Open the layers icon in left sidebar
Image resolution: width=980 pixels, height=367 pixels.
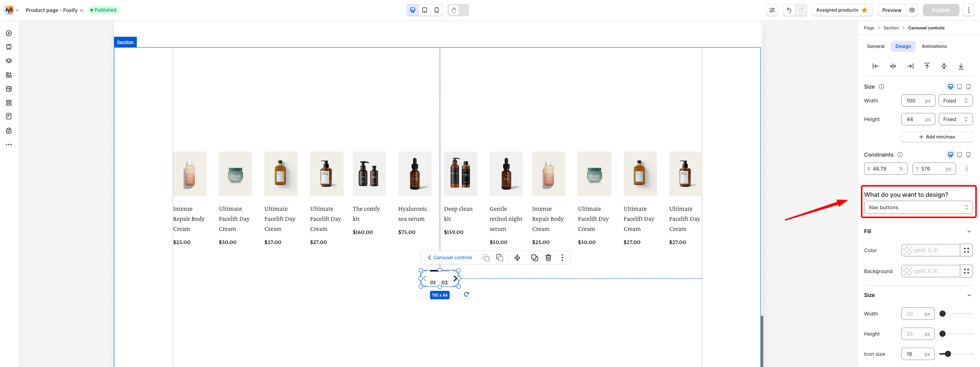(x=9, y=61)
